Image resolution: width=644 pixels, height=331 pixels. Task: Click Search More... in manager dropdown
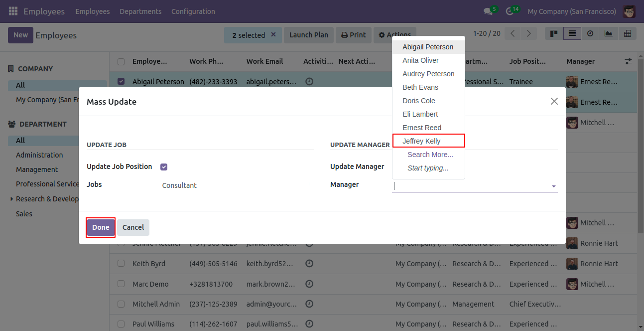click(428, 155)
